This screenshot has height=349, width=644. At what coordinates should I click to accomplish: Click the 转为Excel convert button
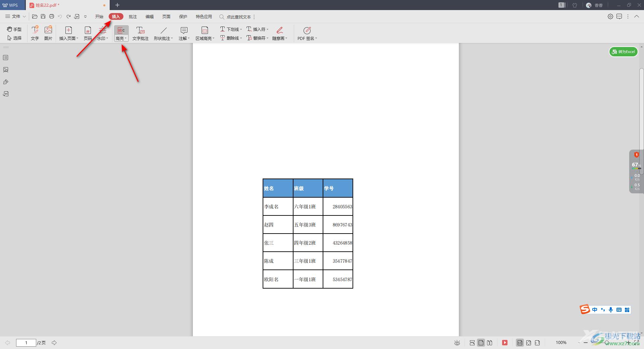[x=624, y=52]
